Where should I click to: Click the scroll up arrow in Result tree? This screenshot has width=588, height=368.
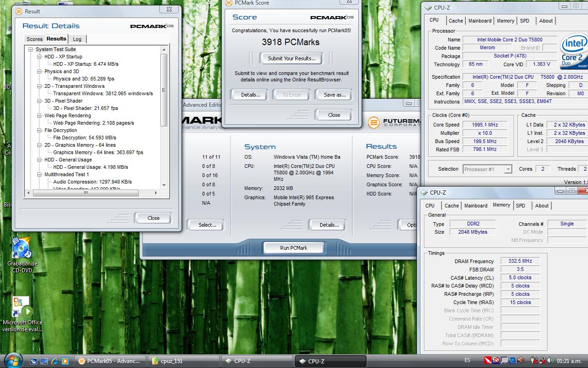[164, 50]
